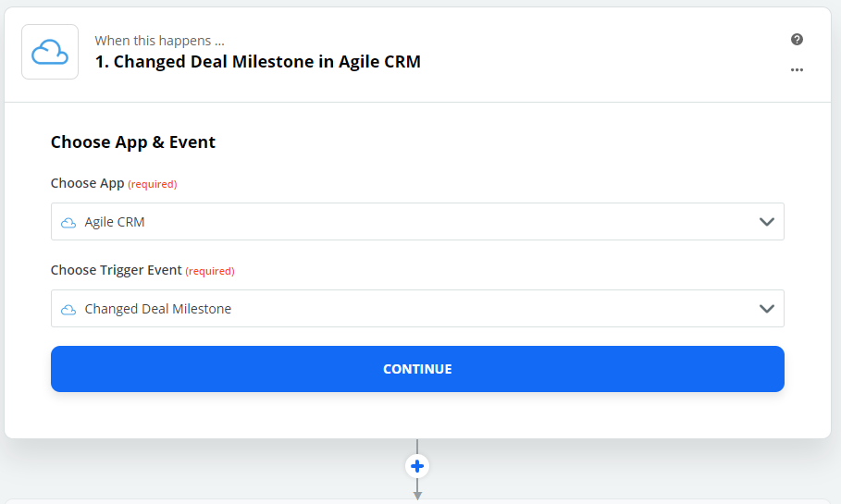Screen dimensions: 841x504
Task: Click the downward arrow connector below the plus
Action: click(417, 491)
